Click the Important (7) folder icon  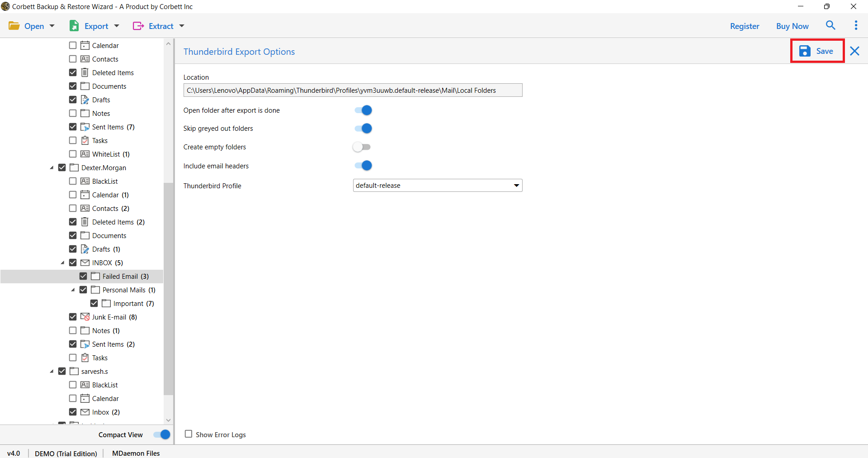click(106, 303)
